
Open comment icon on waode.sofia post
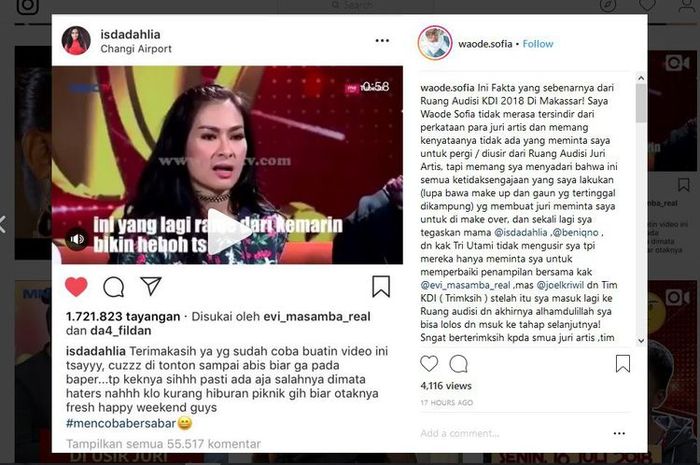pos(458,364)
